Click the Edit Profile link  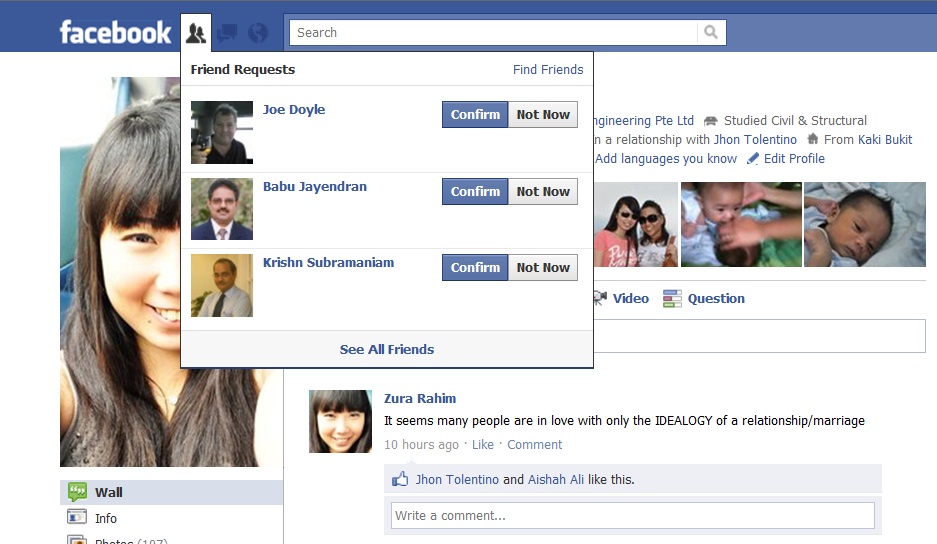(x=794, y=158)
